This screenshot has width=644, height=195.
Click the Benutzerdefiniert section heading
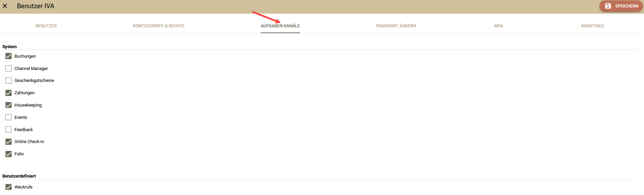pyautogui.click(x=19, y=176)
